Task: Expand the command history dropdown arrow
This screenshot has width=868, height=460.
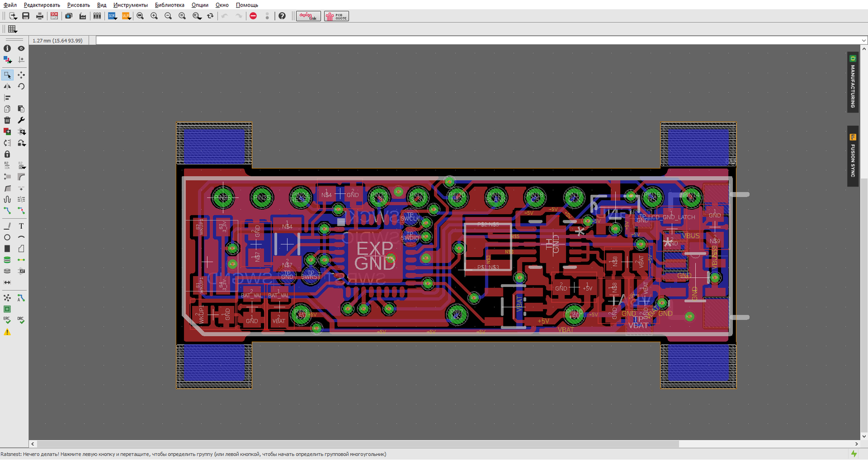Action: 864,40
